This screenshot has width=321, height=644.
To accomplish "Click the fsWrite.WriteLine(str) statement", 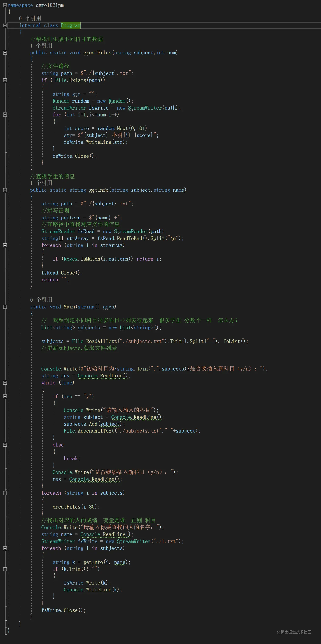I will point(96,142).
